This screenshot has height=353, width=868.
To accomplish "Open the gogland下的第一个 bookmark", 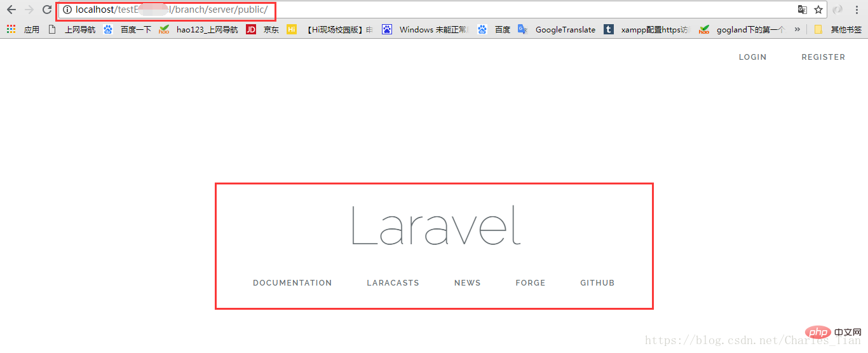I will [x=742, y=29].
